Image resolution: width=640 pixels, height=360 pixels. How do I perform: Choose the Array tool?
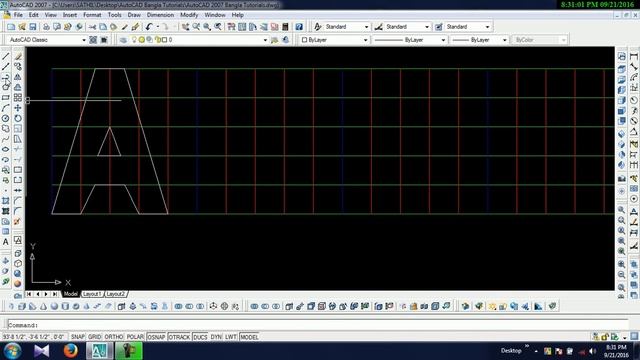tap(18, 98)
